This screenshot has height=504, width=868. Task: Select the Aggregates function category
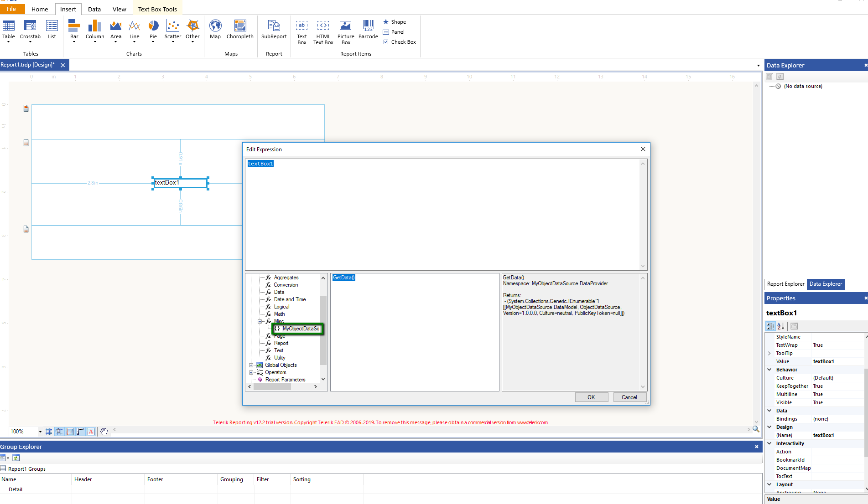[286, 278]
